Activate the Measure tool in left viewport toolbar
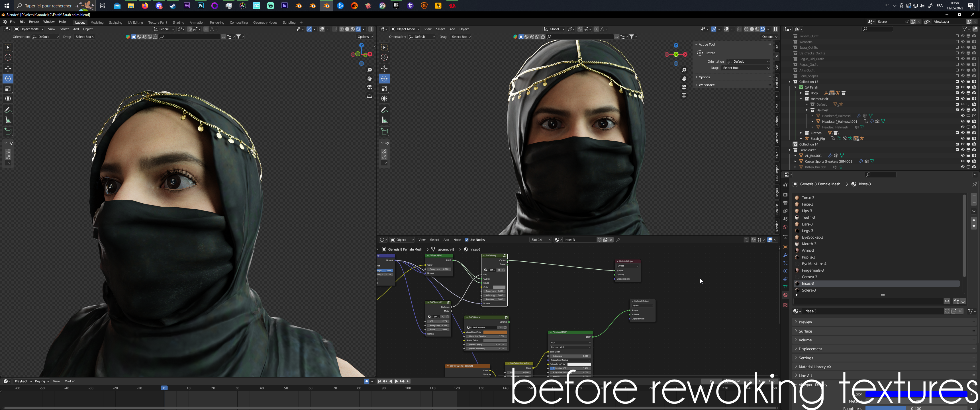Viewport: 980px width, 410px height. (8, 120)
